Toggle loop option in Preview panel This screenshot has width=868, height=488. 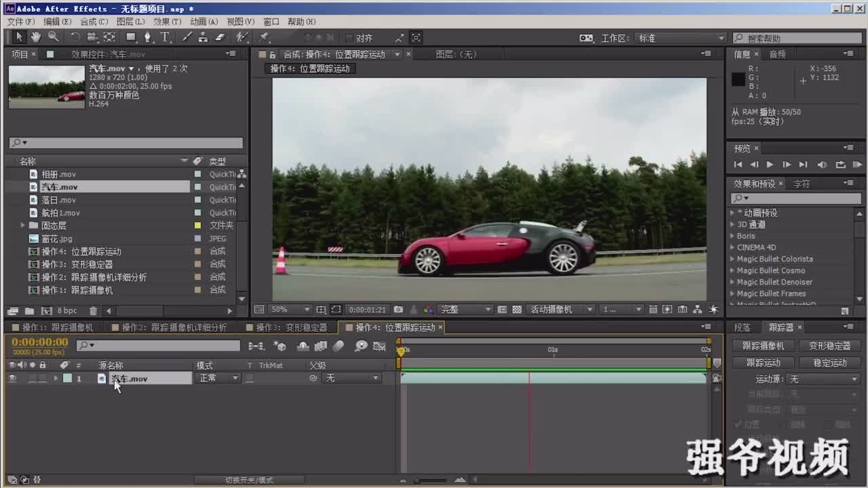pos(840,165)
